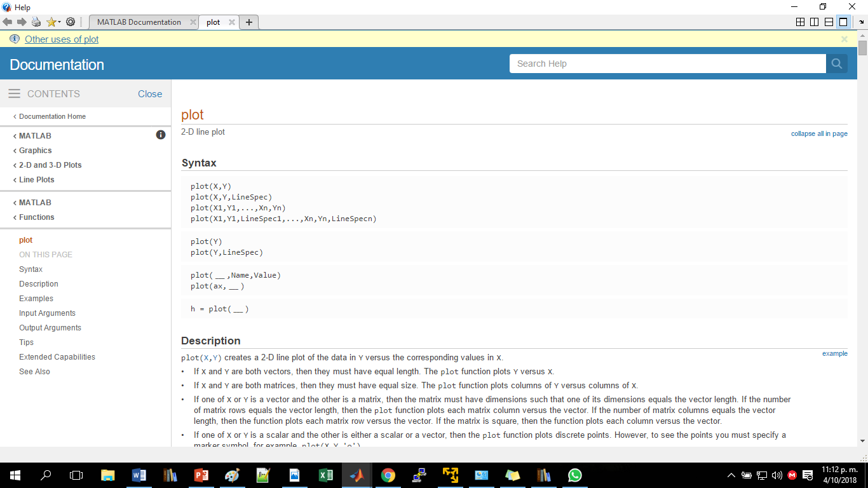The width and height of the screenshot is (868, 488).
Task: Print the page using the printer icon
Action: [x=36, y=22]
